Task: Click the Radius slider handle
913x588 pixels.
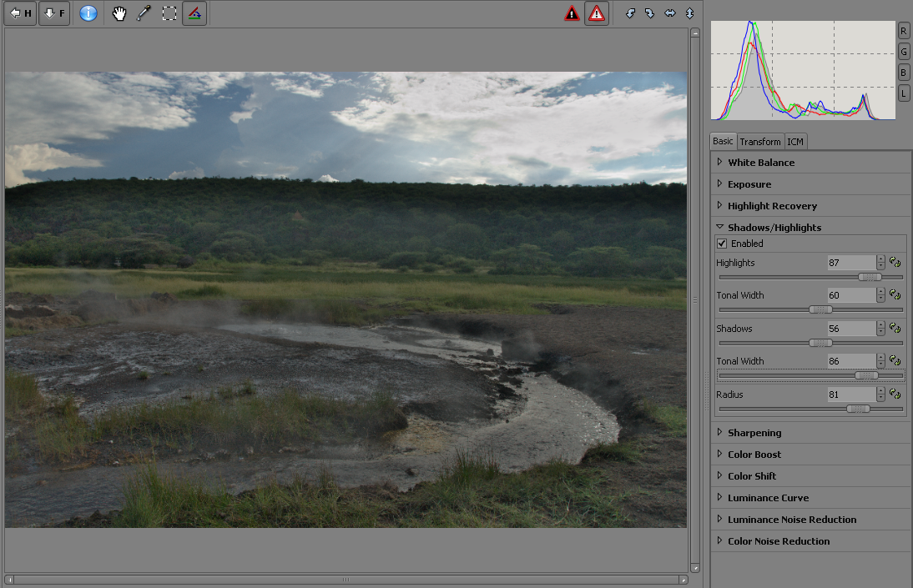Action: [x=858, y=409]
